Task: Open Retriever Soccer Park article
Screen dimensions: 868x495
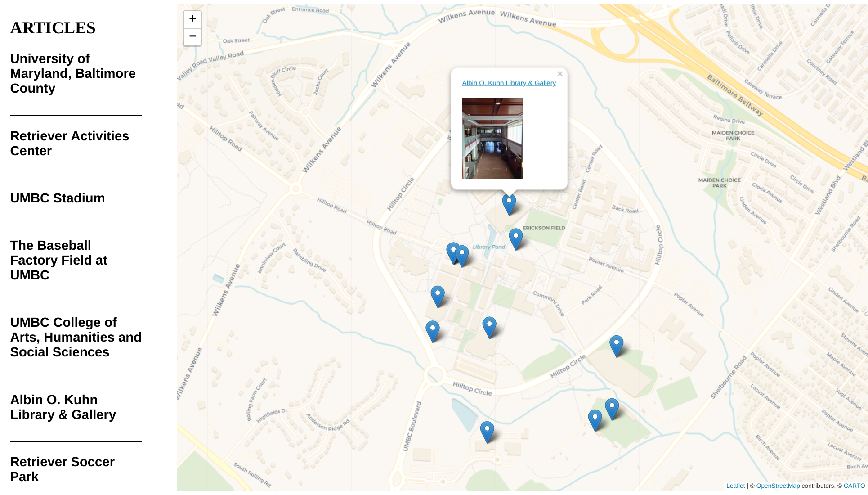Action: pos(63,469)
